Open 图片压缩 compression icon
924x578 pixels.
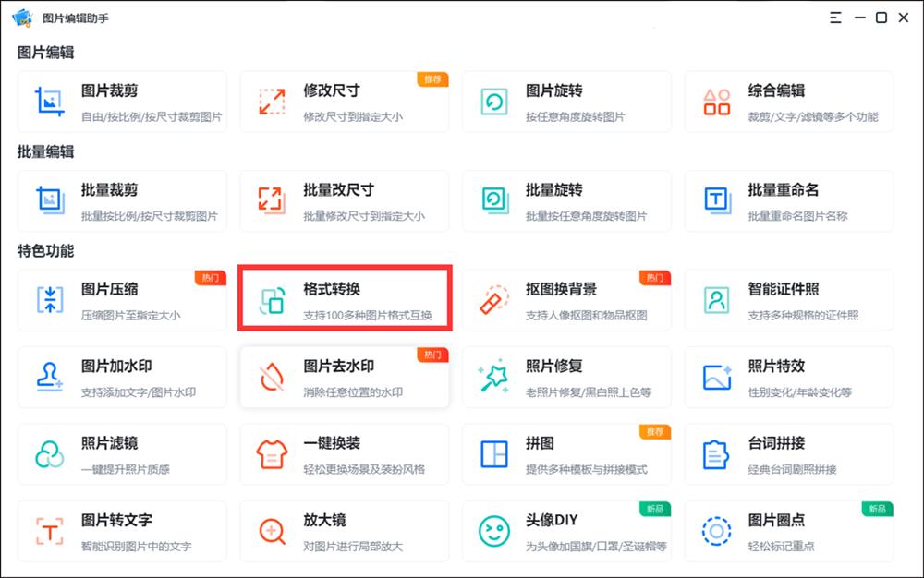tap(49, 299)
